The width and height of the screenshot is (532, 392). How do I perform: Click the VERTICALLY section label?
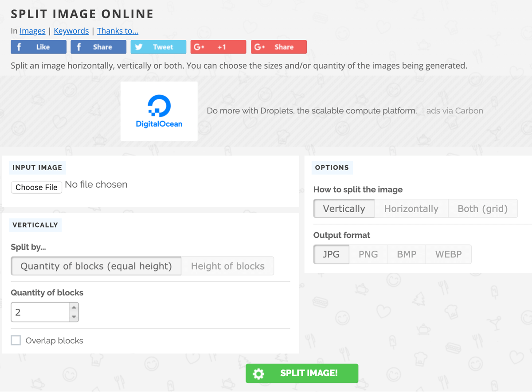pyautogui.click(x=35, y=225)
